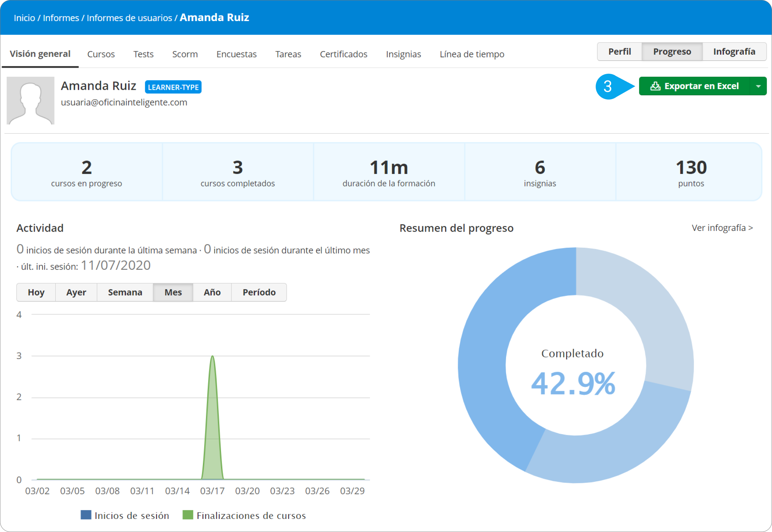The image size is (772, 532).
Task: Choose Período activity filter
Action: coord(259,292)
